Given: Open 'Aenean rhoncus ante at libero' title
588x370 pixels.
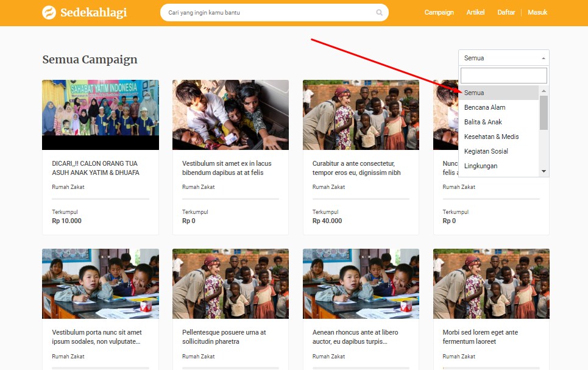Looking at the screenshot, I should coord(355,337).
